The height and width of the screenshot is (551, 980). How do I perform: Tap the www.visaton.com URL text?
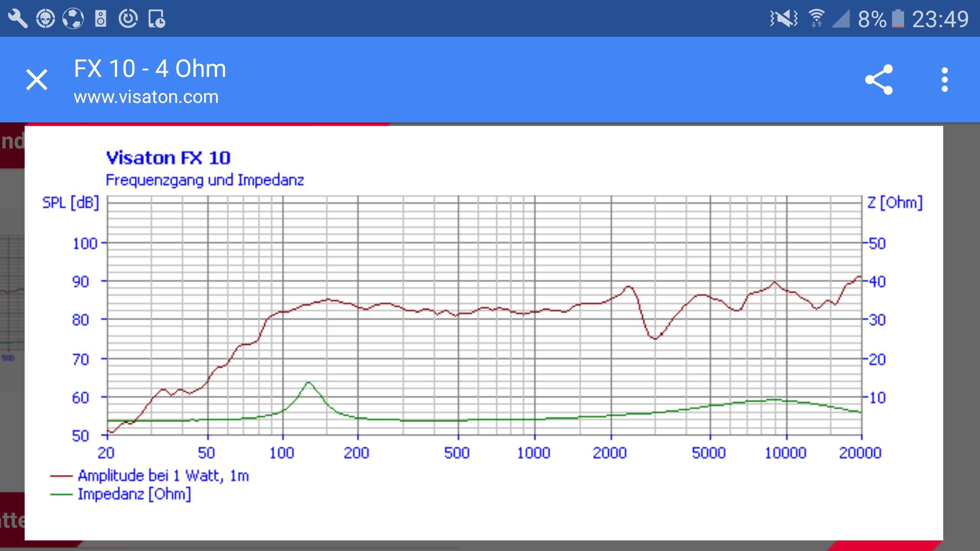146,97
